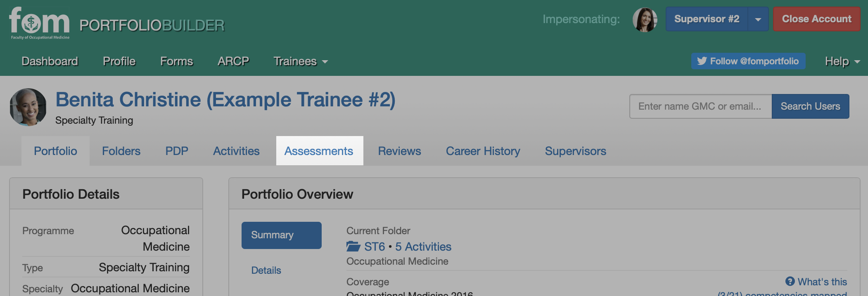
Task: Open the Help dropdown menu
Action: (x=842, y=61)
